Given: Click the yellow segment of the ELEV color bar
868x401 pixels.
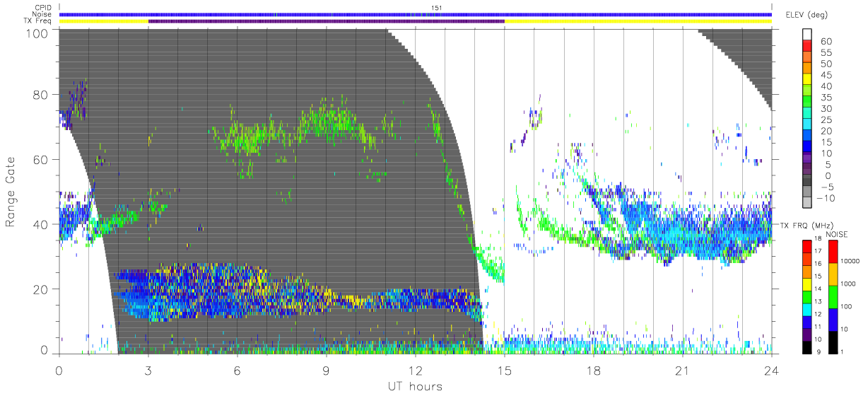Looking at the screenshot, I should (x=808, y=79).
